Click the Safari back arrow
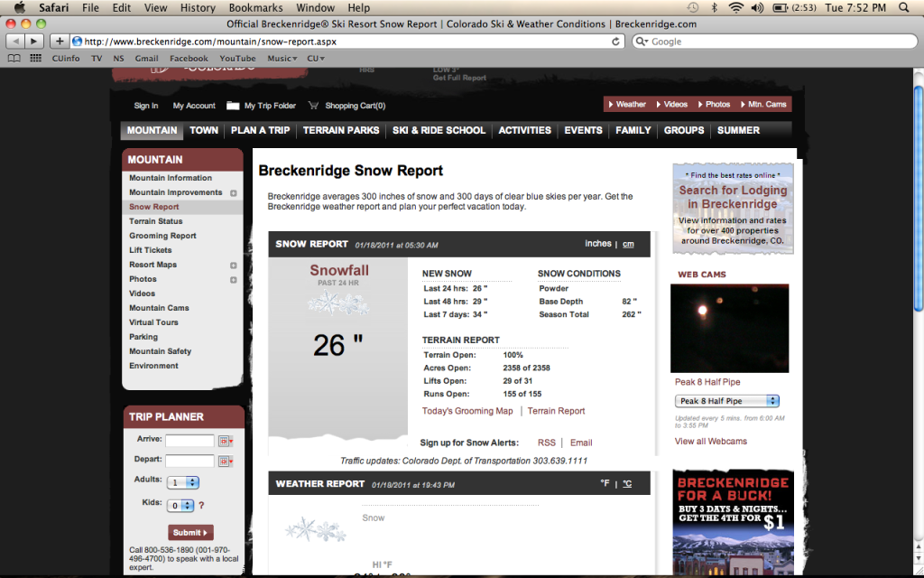 [15, 42]
